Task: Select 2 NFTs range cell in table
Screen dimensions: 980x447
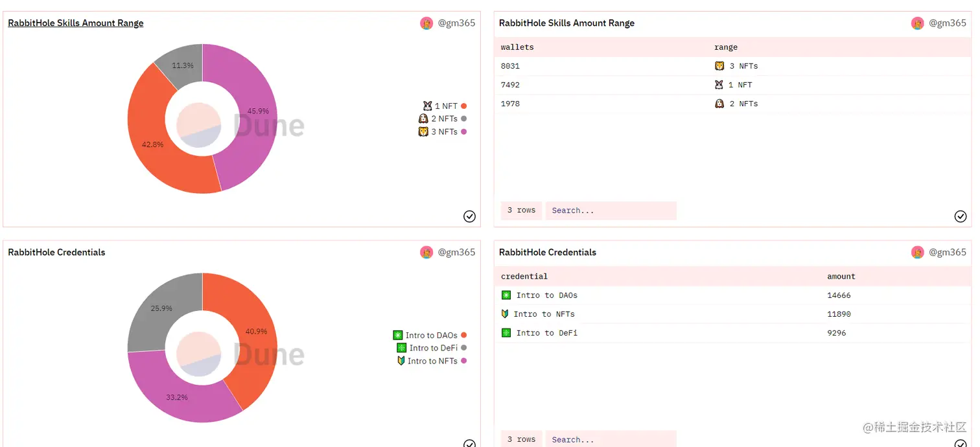Action: point(736,104)
